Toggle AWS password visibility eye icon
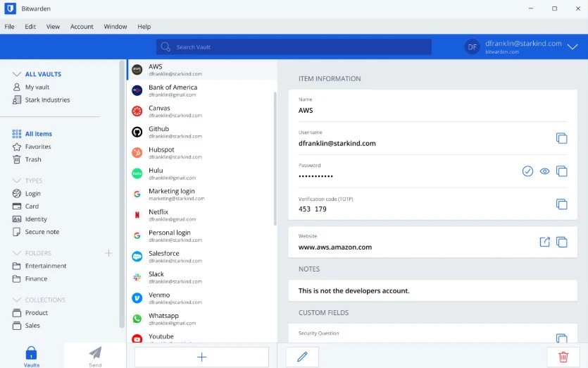The height and width of the screenshot is (368, 588). [x=544, y=171]
